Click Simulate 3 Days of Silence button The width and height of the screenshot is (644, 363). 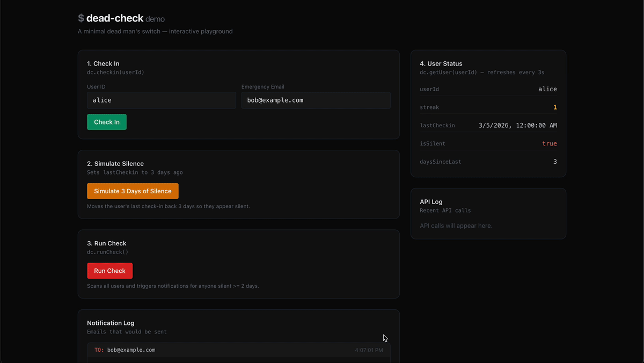133,191
